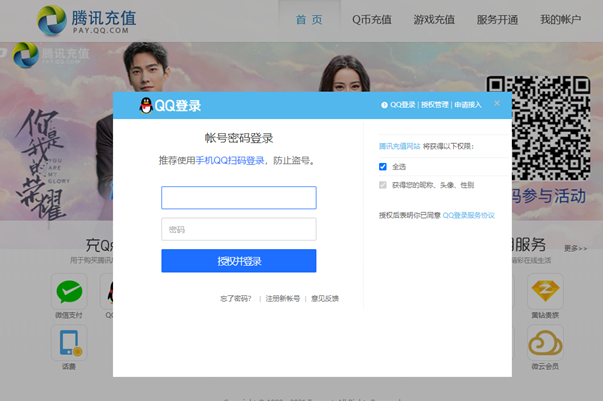
Task: Click the 更多>> link beside services
Action: [x=576, y=249]
